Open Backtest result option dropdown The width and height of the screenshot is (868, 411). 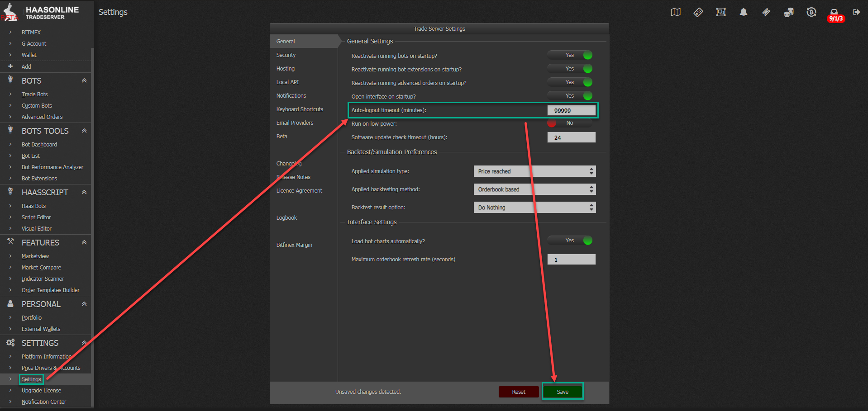pyautogui.click(x=535, y=207)
